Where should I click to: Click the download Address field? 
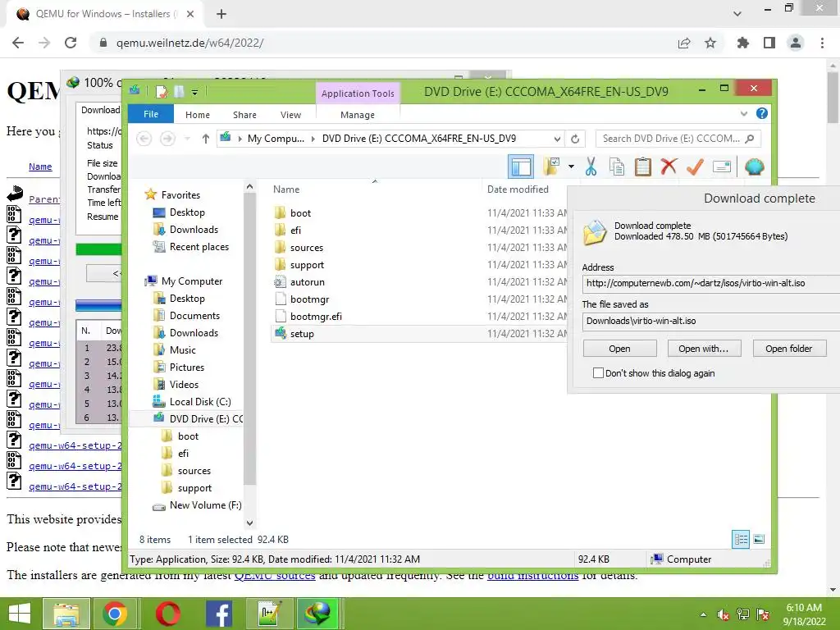click(710, 283)
